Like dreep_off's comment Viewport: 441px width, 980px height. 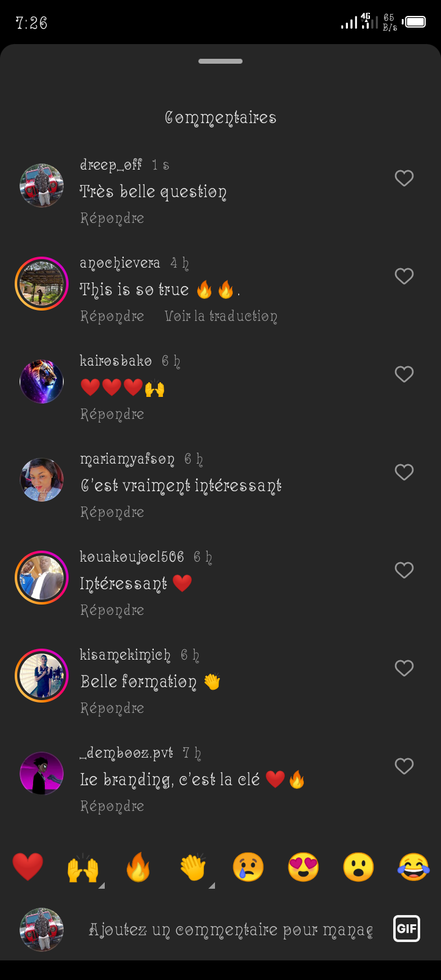[404, 178]
